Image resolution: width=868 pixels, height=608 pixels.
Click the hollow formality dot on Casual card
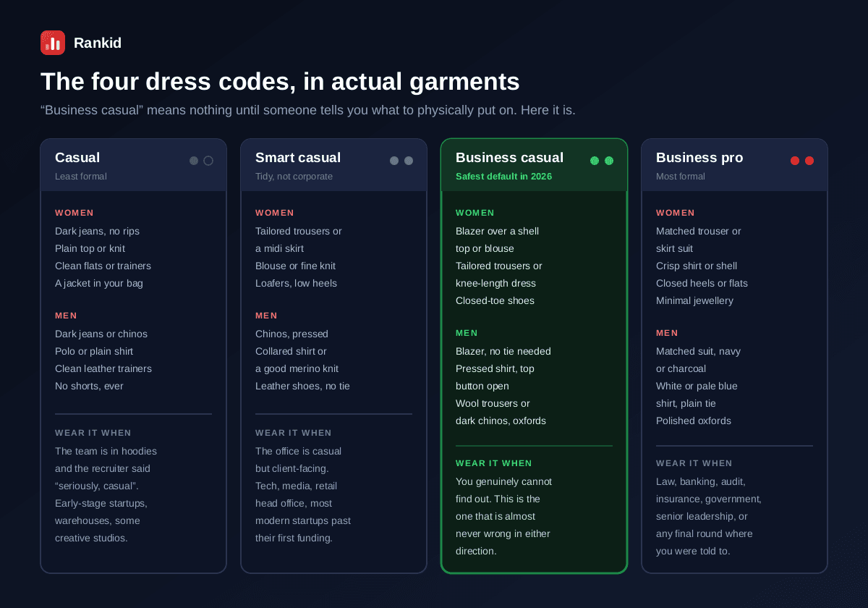tap(208, 161)
